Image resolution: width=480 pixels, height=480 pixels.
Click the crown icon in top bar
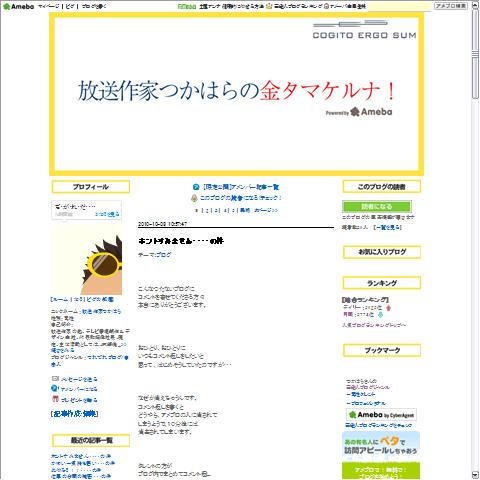(269, 6)
